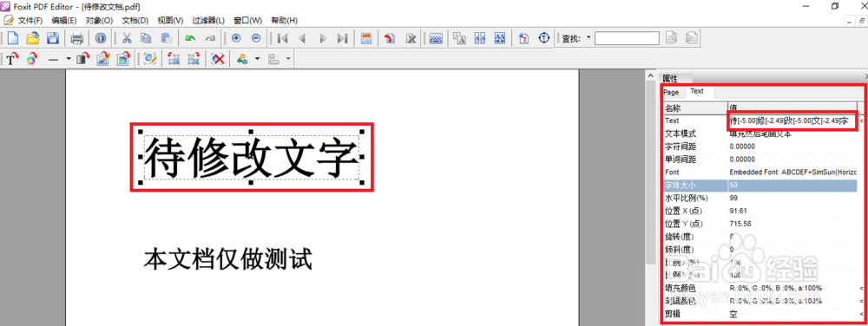This screenshot has width=868, height=326.
Task: Switch to the Page tab in 属性 panel
Action: click(x=671, y=92)
